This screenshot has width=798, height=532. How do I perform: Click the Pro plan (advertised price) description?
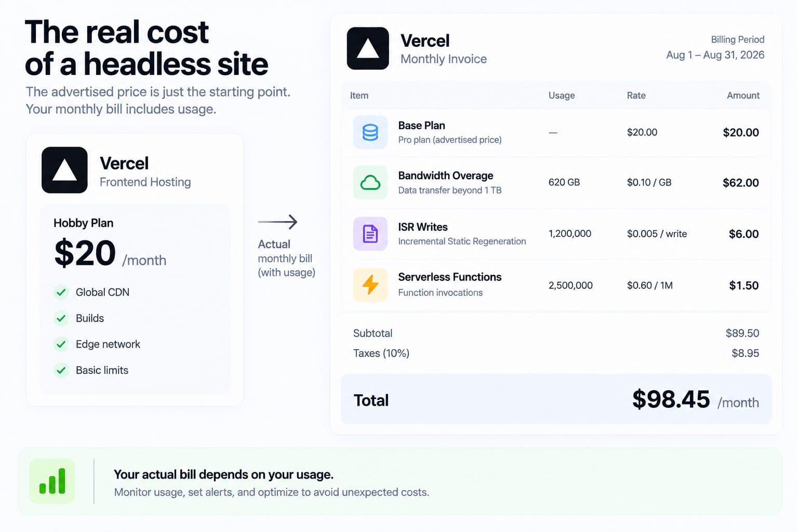450,140
